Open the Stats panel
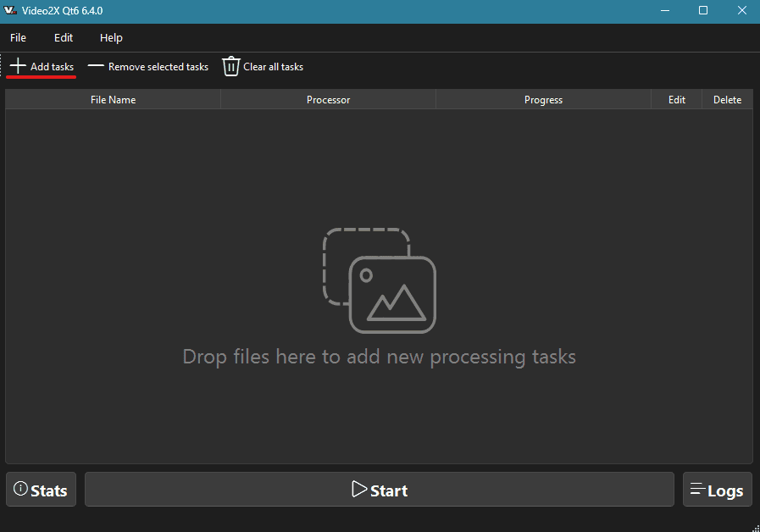Screen dimensions: 760x532 (x=41, y=490)
